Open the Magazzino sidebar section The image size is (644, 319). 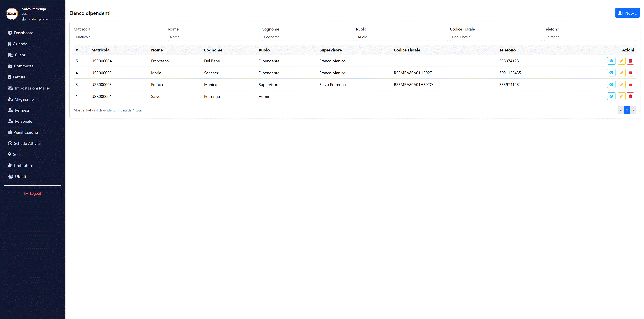[x=24, y=99]
